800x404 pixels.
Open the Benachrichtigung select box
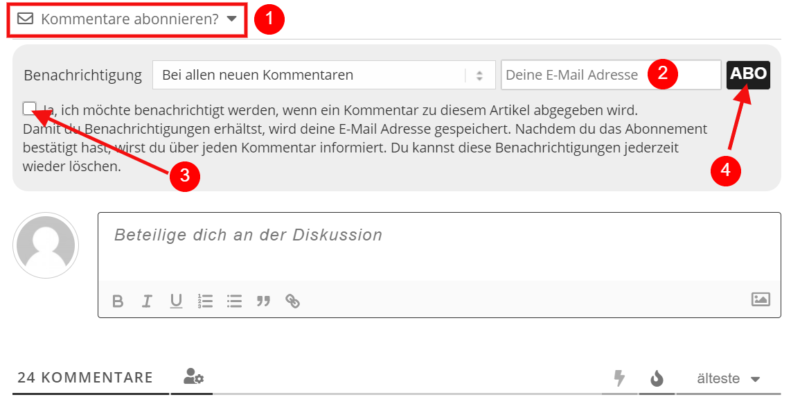(323, 75)
